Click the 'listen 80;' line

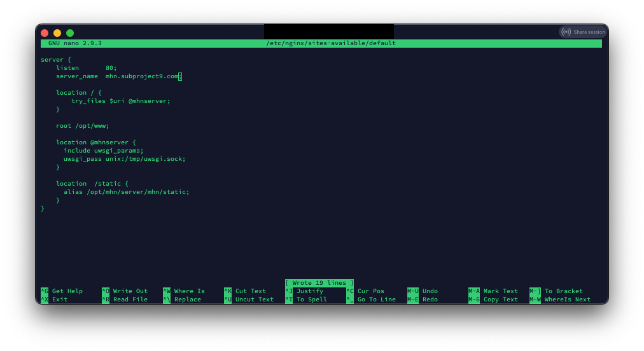[87, 68]
